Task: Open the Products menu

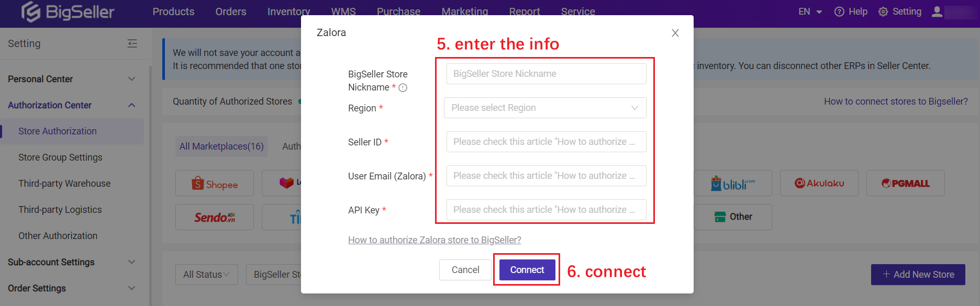Action: [173, 12]
